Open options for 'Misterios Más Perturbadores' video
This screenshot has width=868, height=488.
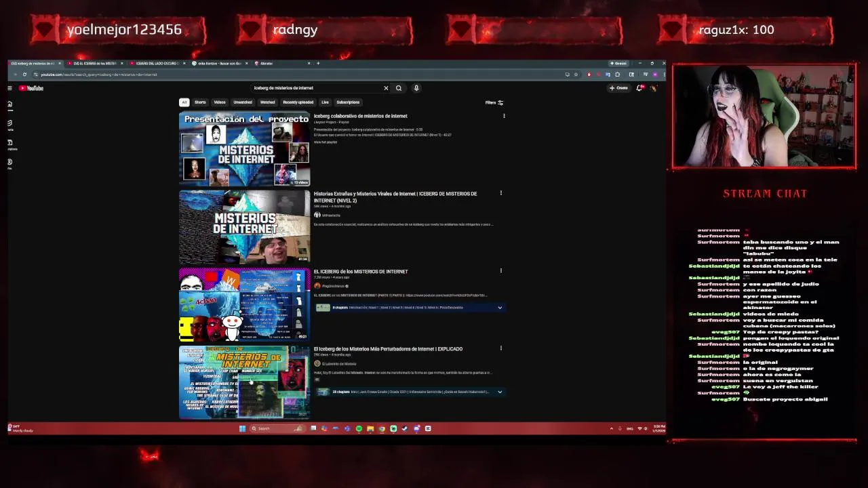501,349
